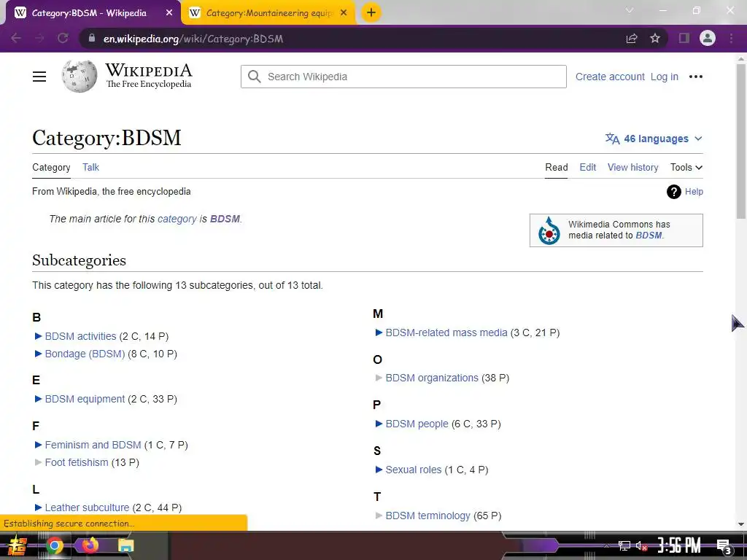Share this page via address bar icon
The height and width of the screenshot is (560, 747).
pos(632,38)
